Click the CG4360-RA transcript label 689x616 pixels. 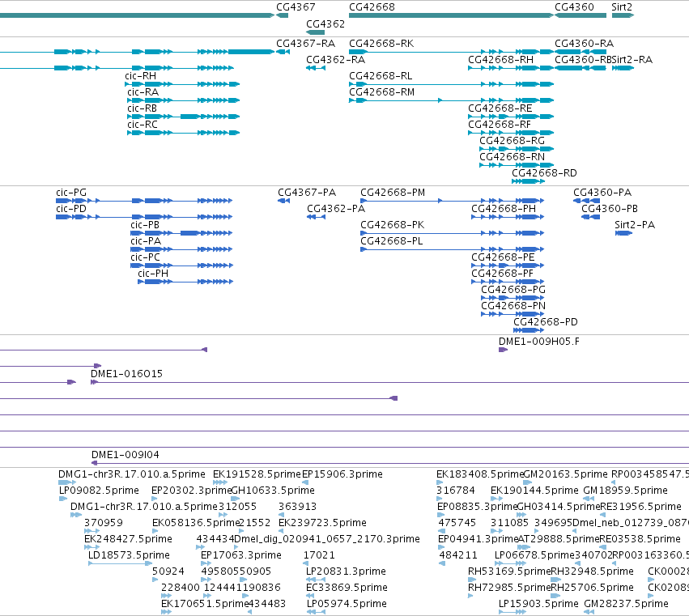coord(584,44)
